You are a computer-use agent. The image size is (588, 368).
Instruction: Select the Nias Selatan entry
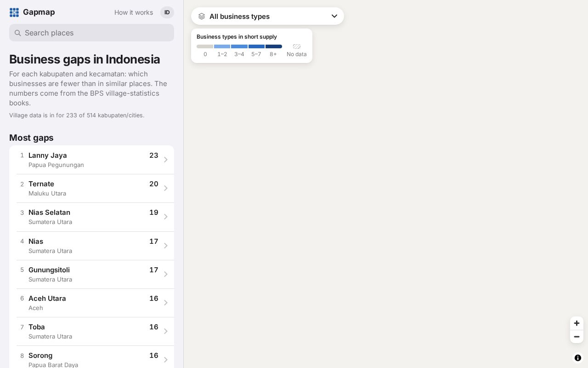coord(91,217)
